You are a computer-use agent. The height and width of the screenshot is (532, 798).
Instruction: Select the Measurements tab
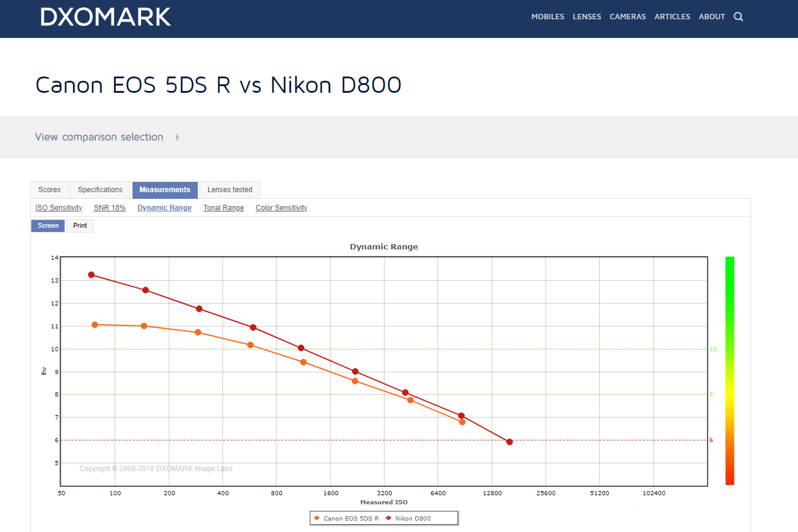click(x=165, y=190)
